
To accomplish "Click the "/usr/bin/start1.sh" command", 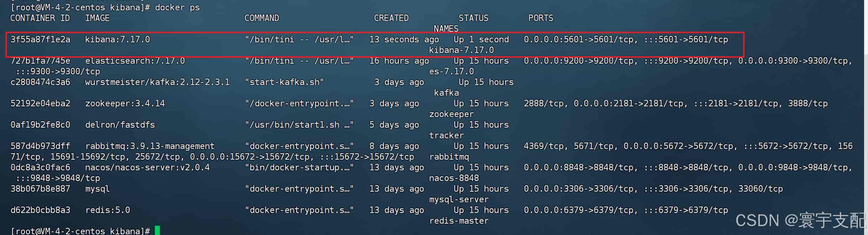I will click(299, 125).
